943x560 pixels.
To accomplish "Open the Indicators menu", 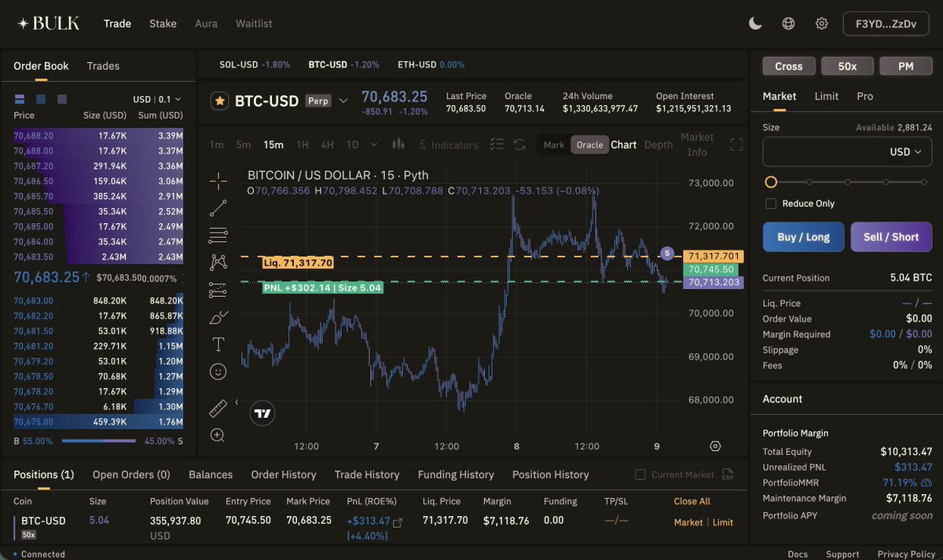I will click(x=448, y=145).
